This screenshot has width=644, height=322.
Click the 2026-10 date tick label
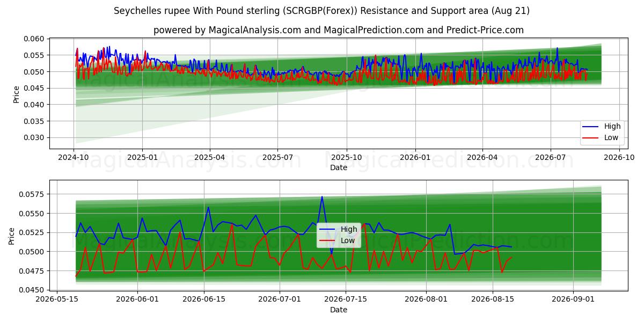coord(619,157)
